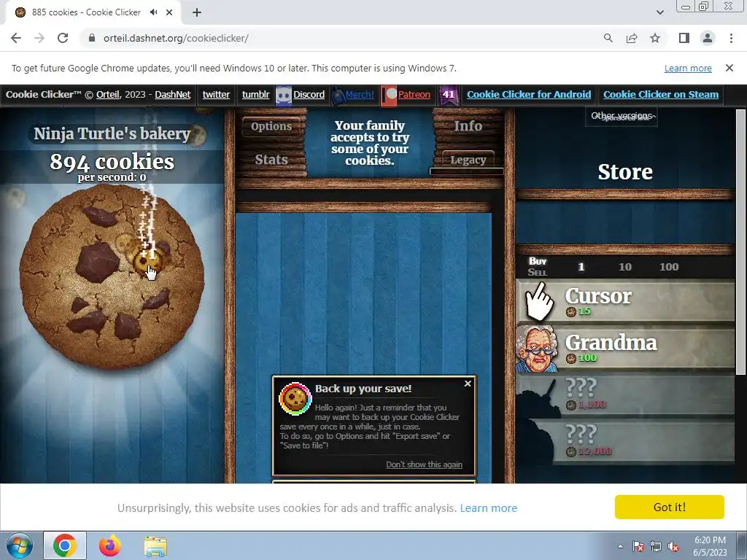Share this page from address bar

tap(632, 38)
